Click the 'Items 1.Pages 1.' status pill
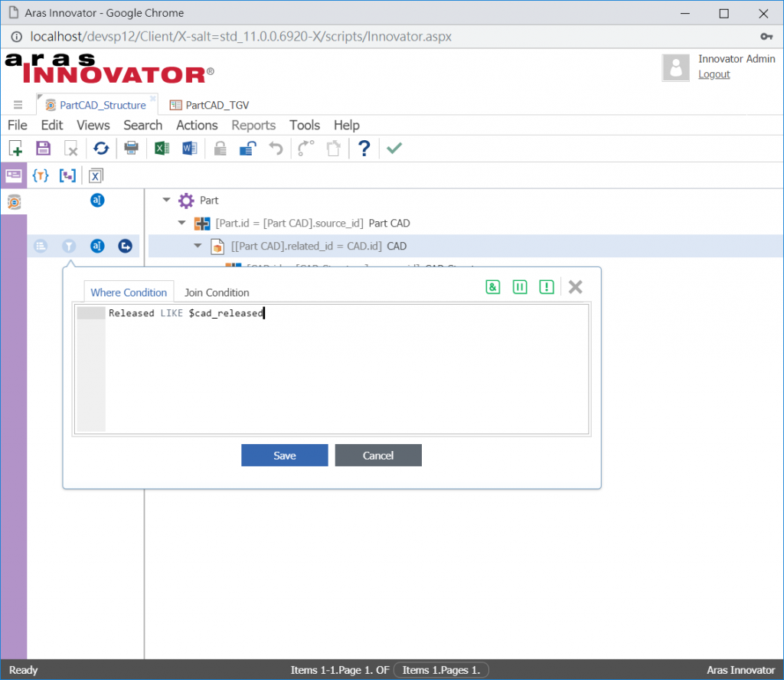 click(441, 670)
